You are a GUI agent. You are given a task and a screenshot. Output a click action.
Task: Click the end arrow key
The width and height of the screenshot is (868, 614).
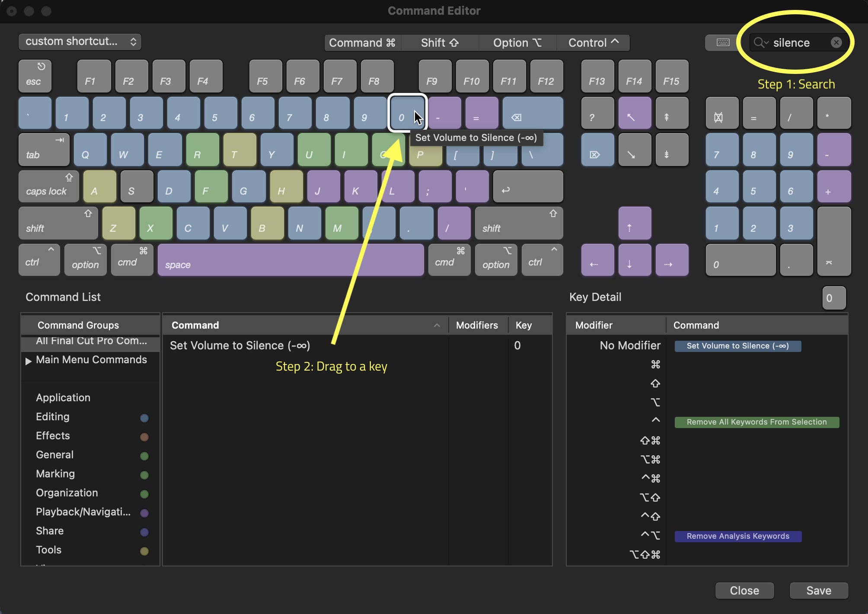[x=635, y=150]
